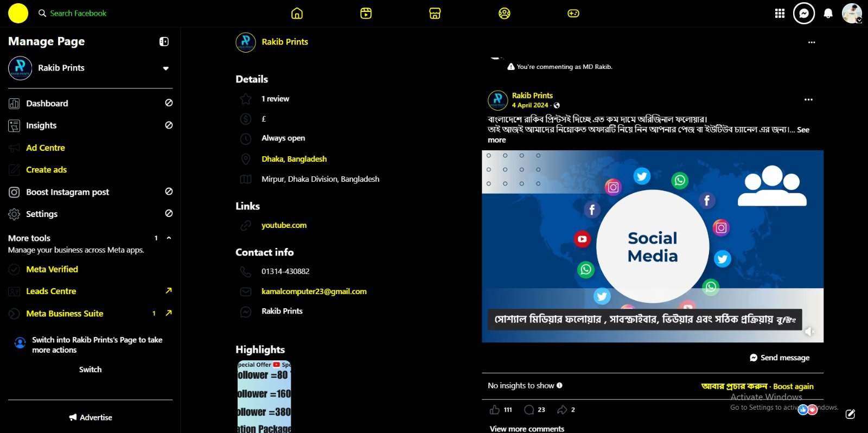Open the Gaming icon in top bar
The width and height of the screenshot is (868, 433).
[573, 14]
